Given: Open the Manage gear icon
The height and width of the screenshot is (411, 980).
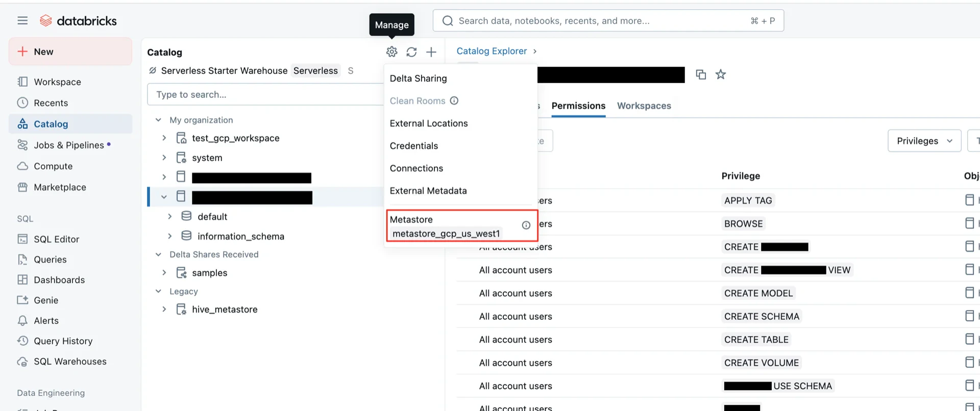Looking at the screenshot, I should coord(391,52).
